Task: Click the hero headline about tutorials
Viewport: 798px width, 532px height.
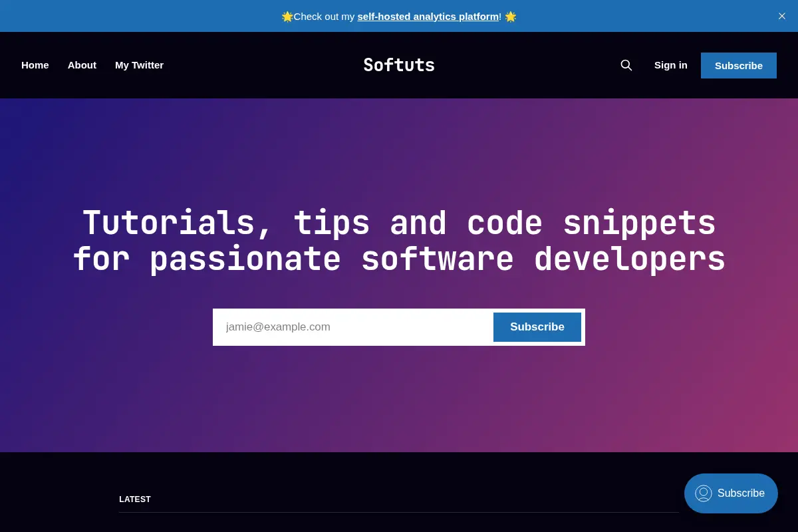Action: [x=399, y=241]
